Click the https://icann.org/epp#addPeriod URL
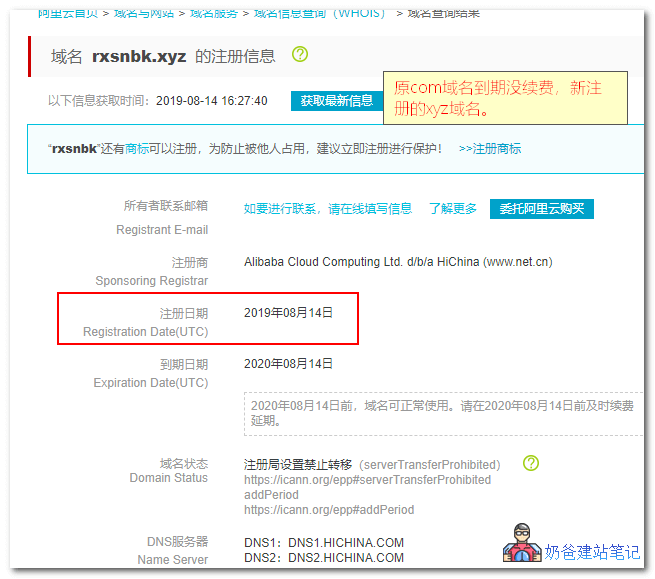Screen dimensions: 655x579 click(329, 510)
